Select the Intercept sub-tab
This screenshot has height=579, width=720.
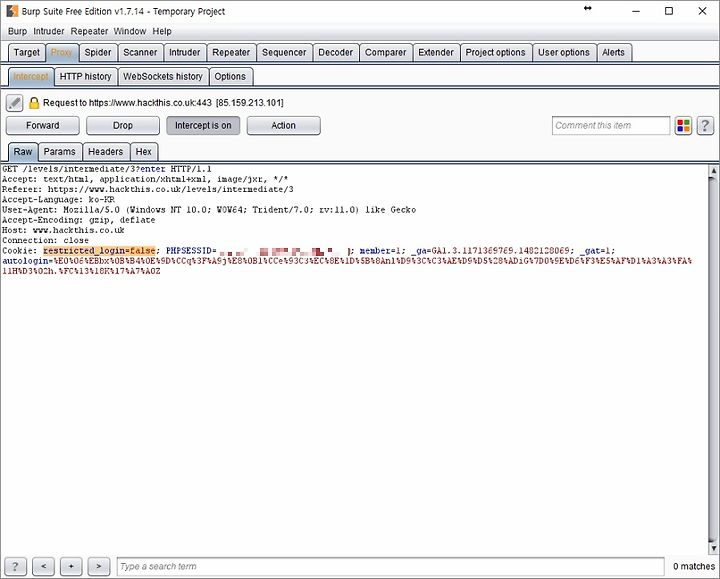[x=31, y=76]
